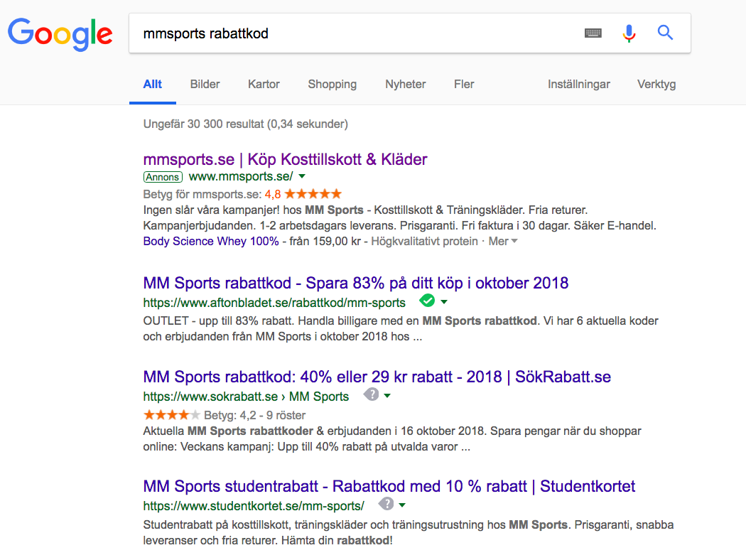This screenshot has width=746, height=560.
Task: Open dropdown arrow beside studentkortet URL
Action: pos(402,505)
